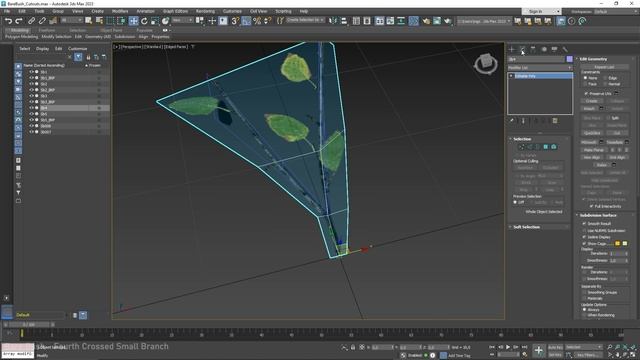The height and width of the screenshot is (360, 640).
Task: Switch to the Hierarchy command panel tab
Action: click(533, 49)
